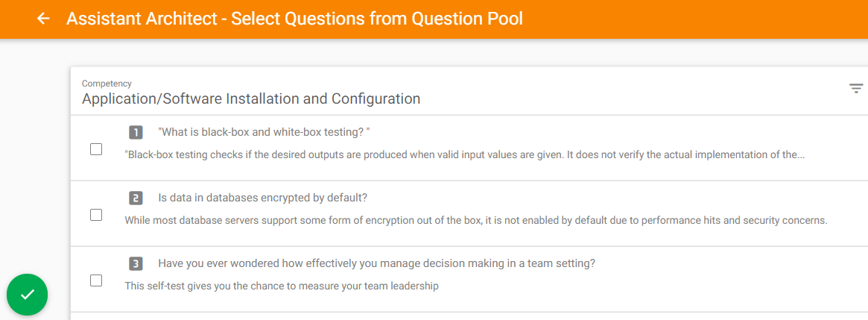868x320 pixels.
Task: Open the filter options icon
Action: (x=856, y=88)
